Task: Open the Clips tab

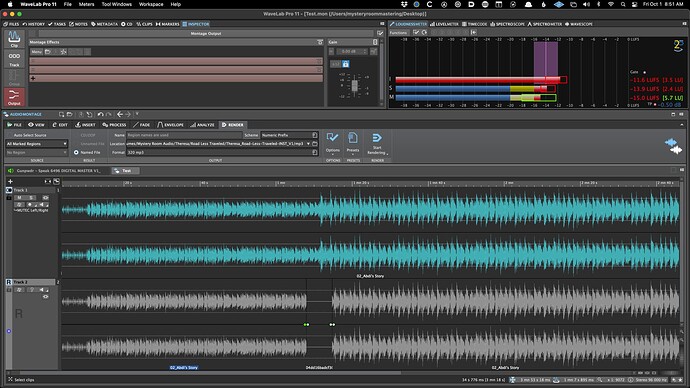Action: (144, 24)
